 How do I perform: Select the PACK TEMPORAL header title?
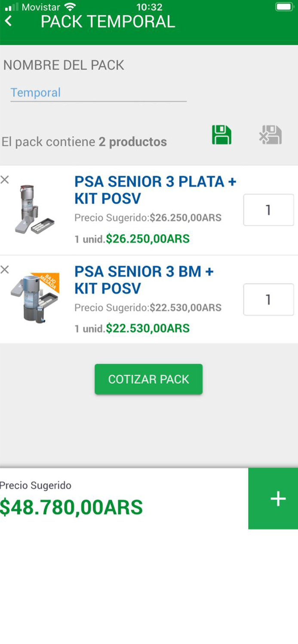(x=107, y=21)
